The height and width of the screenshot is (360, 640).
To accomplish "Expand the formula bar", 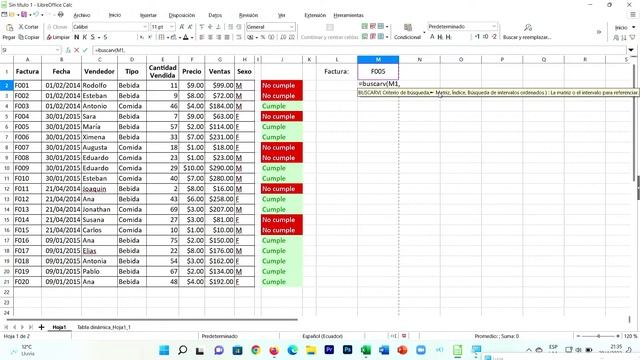I will point(631,50).
